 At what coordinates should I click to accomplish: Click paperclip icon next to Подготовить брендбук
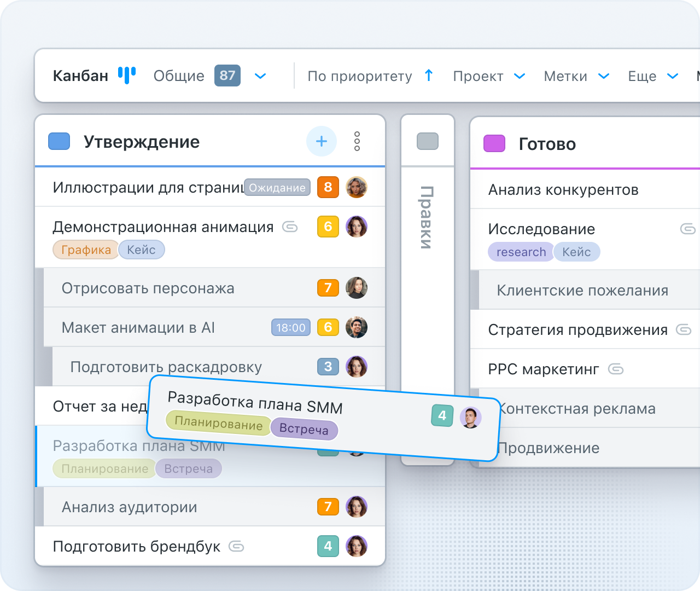pyautogui.click(x=236, y=546)
